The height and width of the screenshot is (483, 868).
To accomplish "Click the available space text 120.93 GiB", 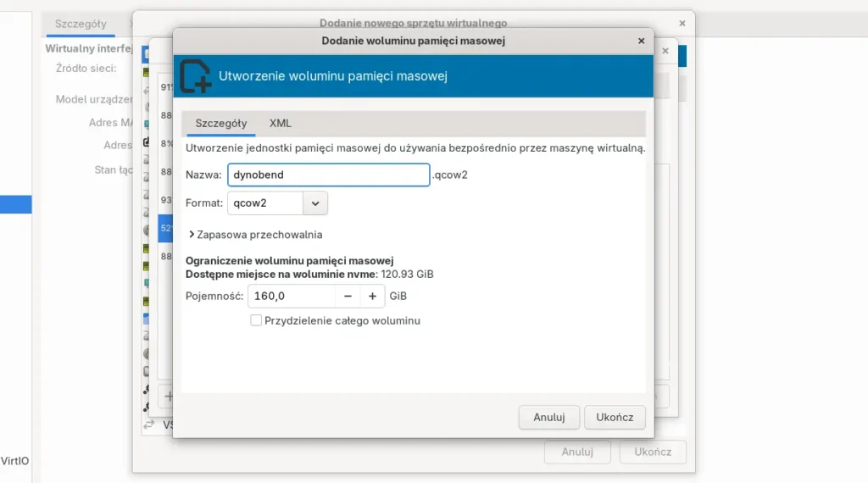I will point(407,274).
